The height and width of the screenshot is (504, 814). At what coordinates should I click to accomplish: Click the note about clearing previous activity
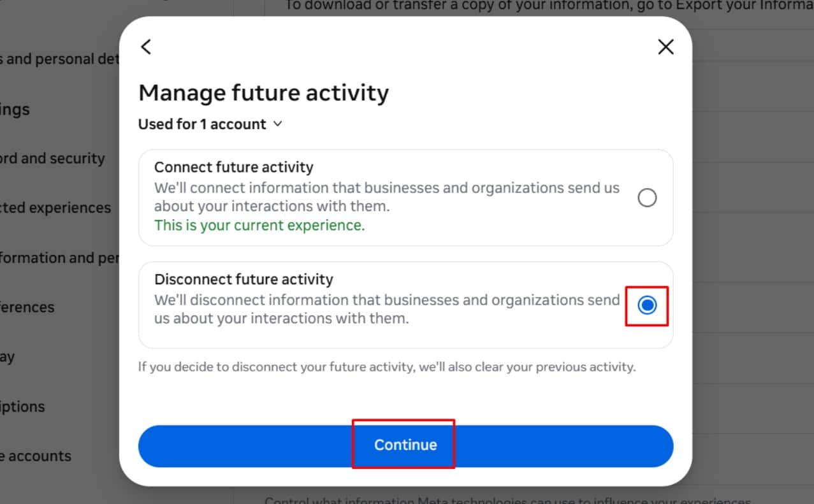(x=387, y=367)
